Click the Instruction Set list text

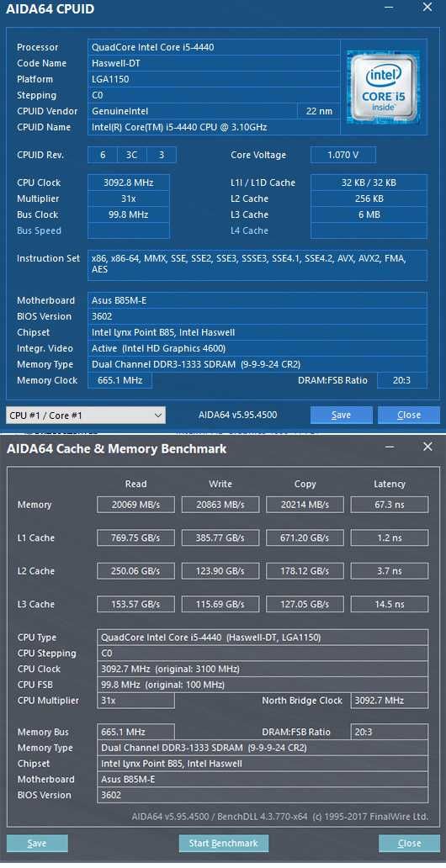[x=258, y=265]
